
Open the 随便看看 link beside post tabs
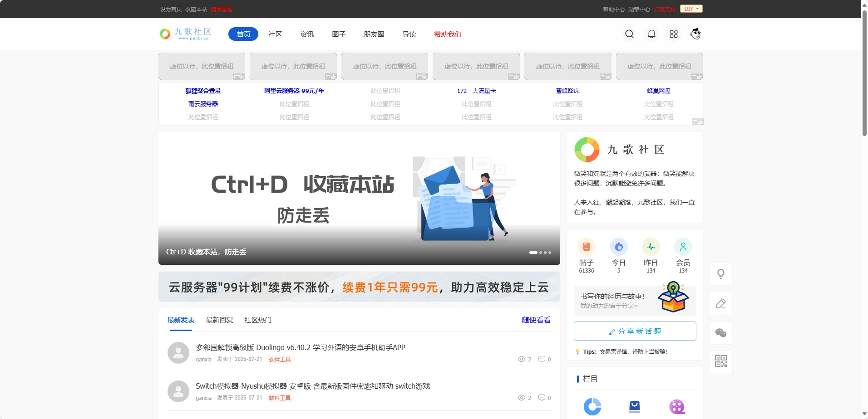click(536, 320)
